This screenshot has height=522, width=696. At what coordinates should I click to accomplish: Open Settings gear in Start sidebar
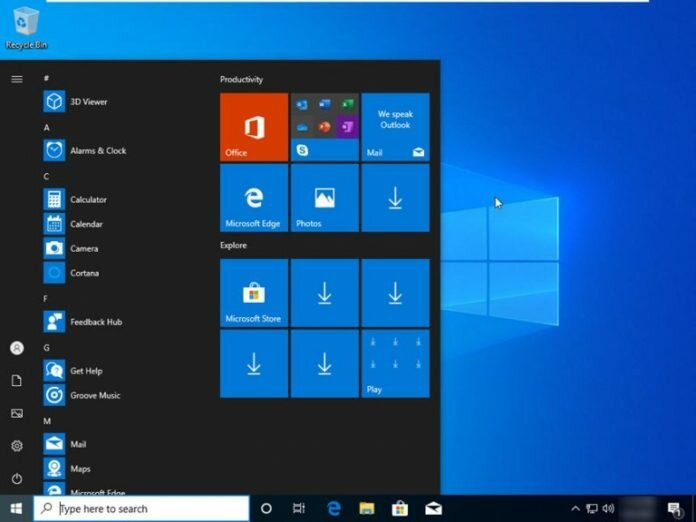pos(17,446)
